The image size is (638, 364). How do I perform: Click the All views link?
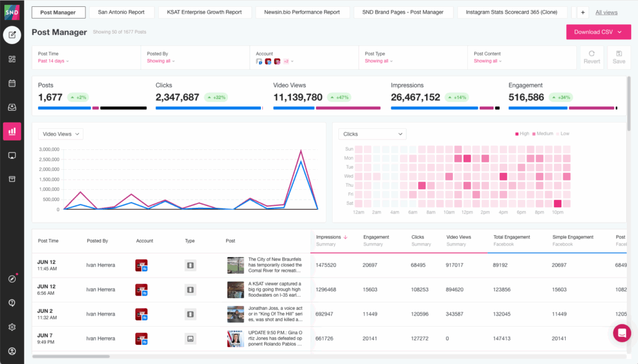pos(606,12)
